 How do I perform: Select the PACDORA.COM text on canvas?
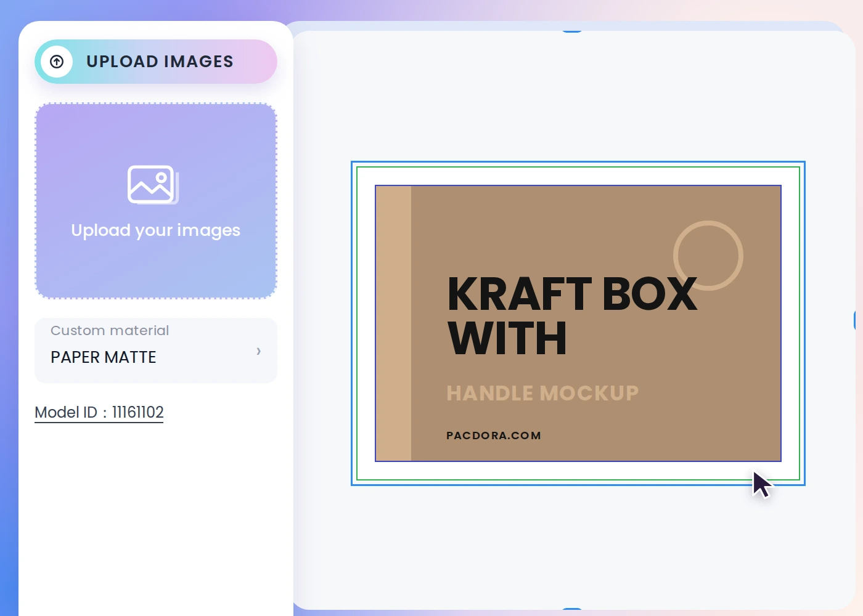tap(494, 436)
